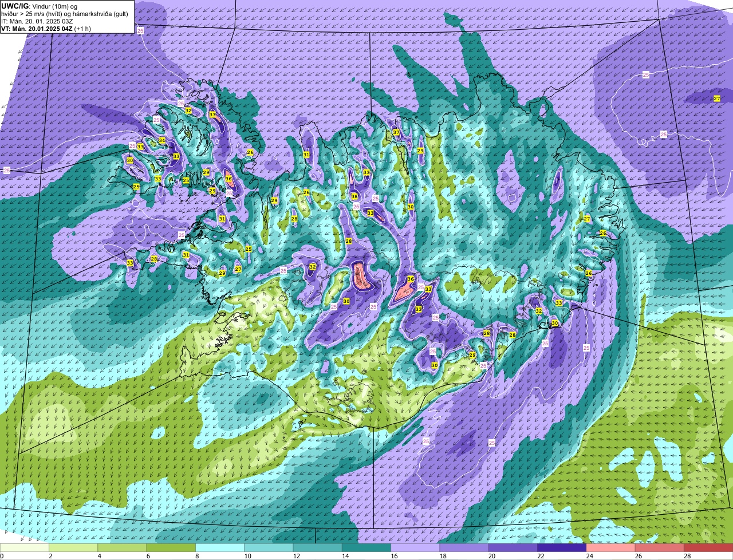
Task: Click the 16–18 m/s lavender legend swatch
Action: pyautogui.click(x=415, y=548)
